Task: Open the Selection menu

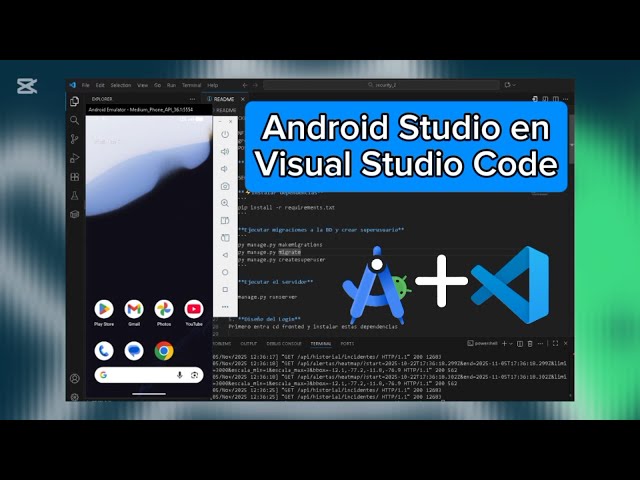Action: 121,85
